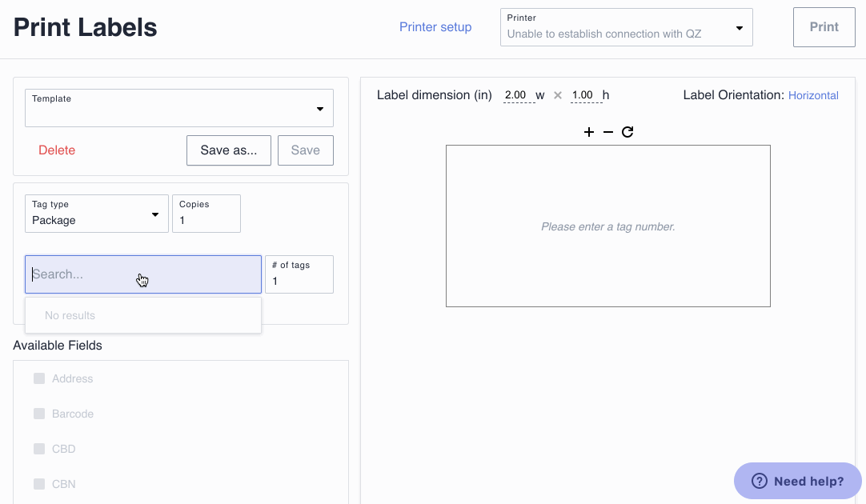Click the Print button
Screen dimensions: 866x504
click(824, 27)
